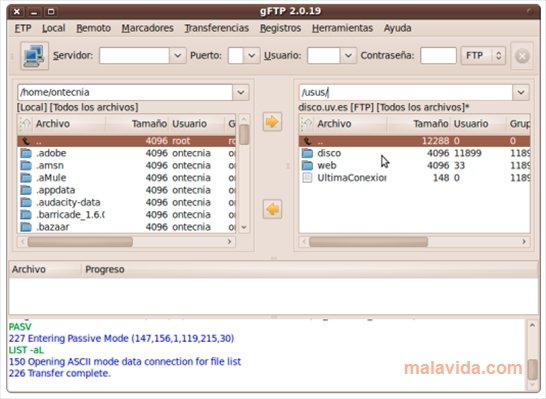Select the .bazaar folder icon
Screen dimensions: 546x399
pyautogui.click(x=26, y=227)
